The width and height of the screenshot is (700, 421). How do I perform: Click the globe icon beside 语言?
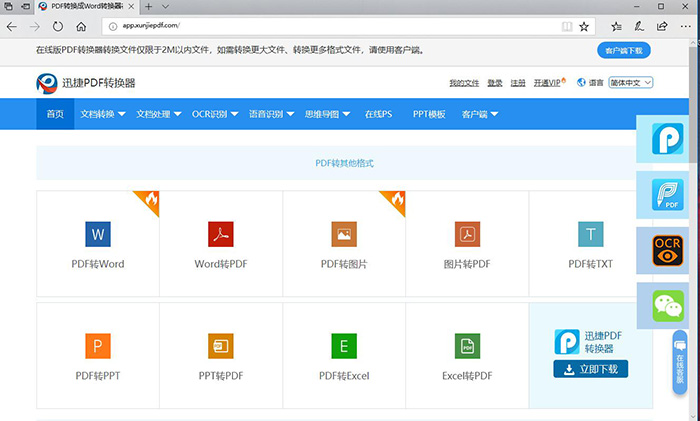coord(581,83)
